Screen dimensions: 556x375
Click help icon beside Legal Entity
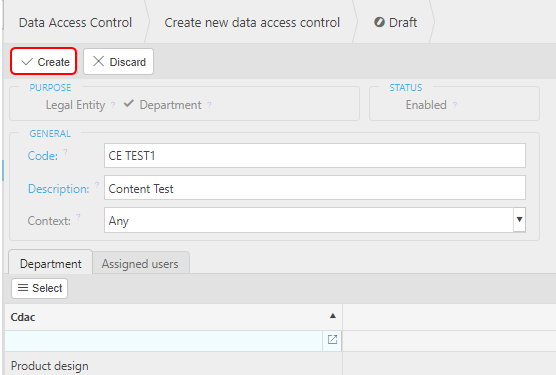(x=113, y=105)
